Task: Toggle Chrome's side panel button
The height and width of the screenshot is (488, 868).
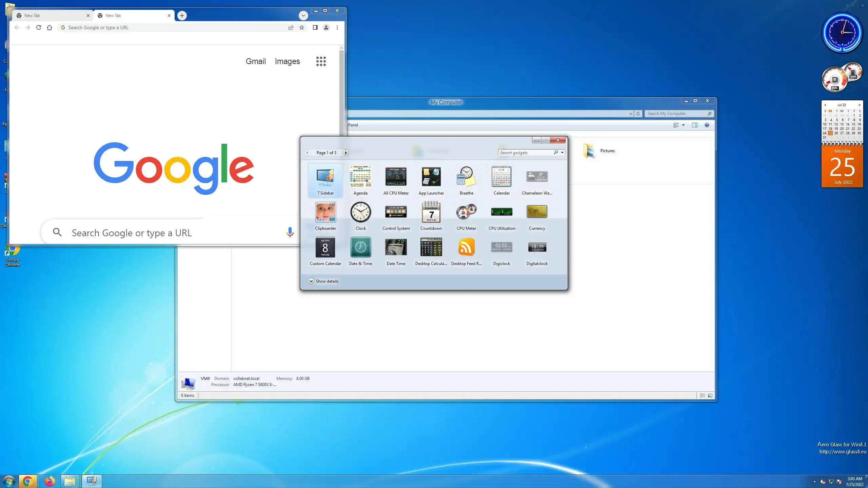Action: click(315, 28)
